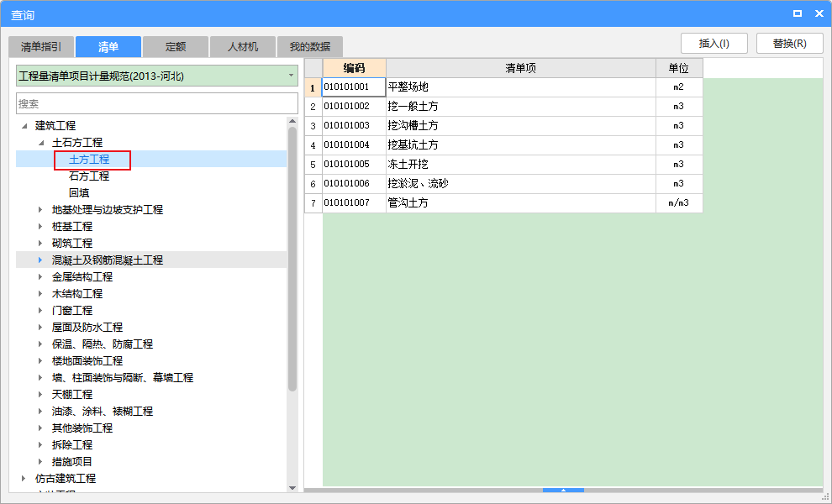Click the 替换(R) button
This screenshot has height=504, width=832.
pos(789,44)
